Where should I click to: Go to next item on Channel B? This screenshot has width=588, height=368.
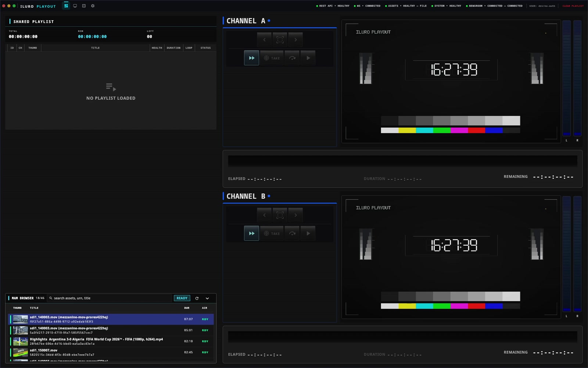coord(295,215)
